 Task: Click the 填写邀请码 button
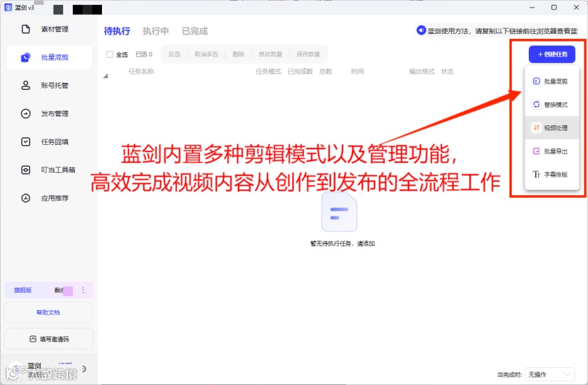[49, 339]
